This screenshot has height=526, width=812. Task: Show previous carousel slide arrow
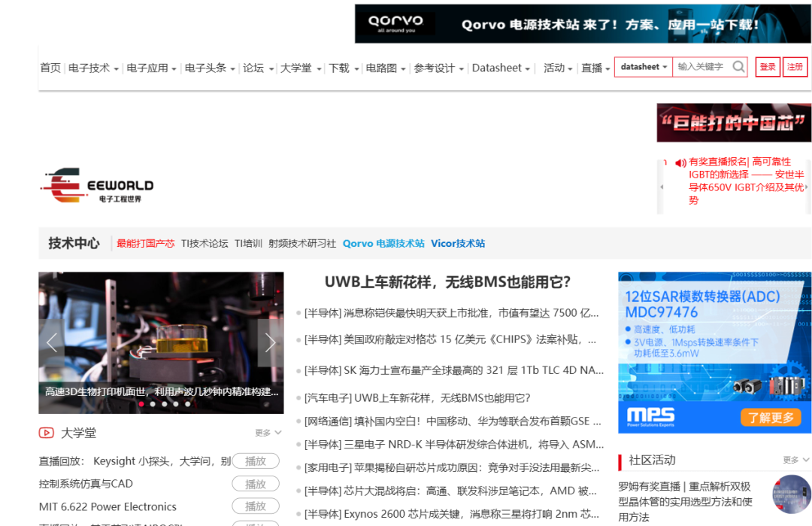(52, 342)
